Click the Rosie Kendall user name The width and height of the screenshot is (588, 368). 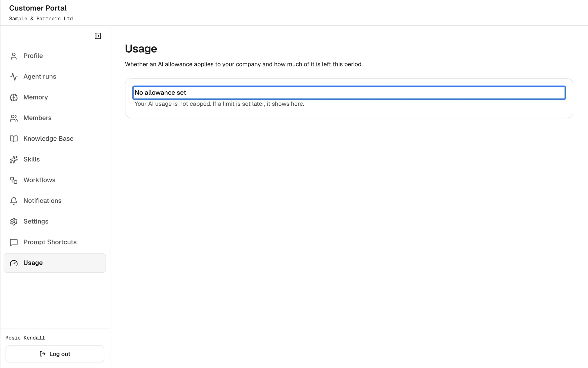25,338
